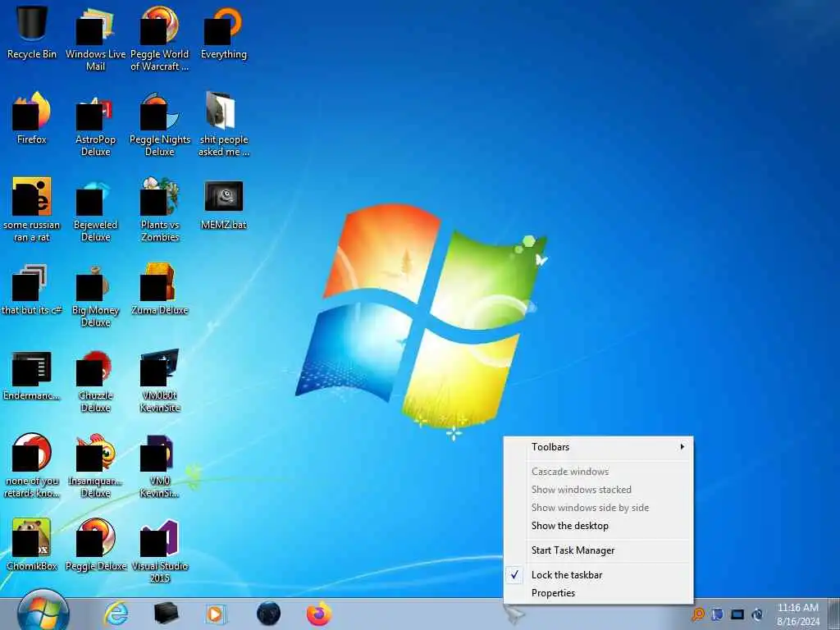Choose Show windows side by side

coord(598,508)
